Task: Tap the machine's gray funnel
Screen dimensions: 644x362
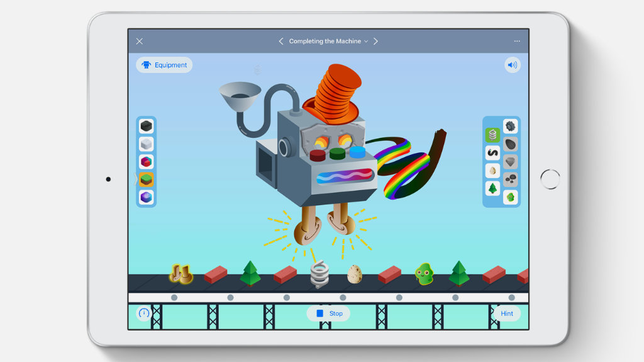Action: pyautogui.click(x=240, y=96)
